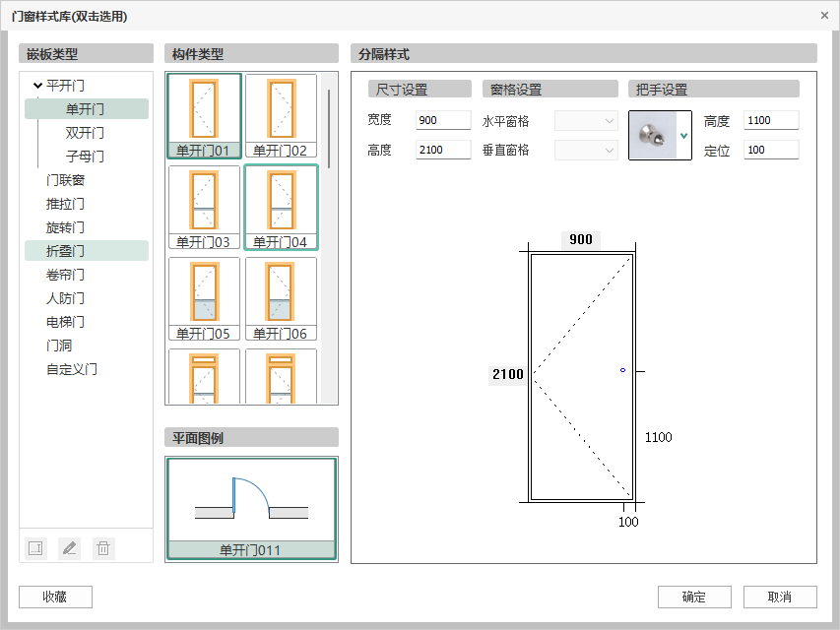This screenshot has height=630, width=840.
Task: Click the 900 width dimension label in preview
Action: tap(581, 239)
